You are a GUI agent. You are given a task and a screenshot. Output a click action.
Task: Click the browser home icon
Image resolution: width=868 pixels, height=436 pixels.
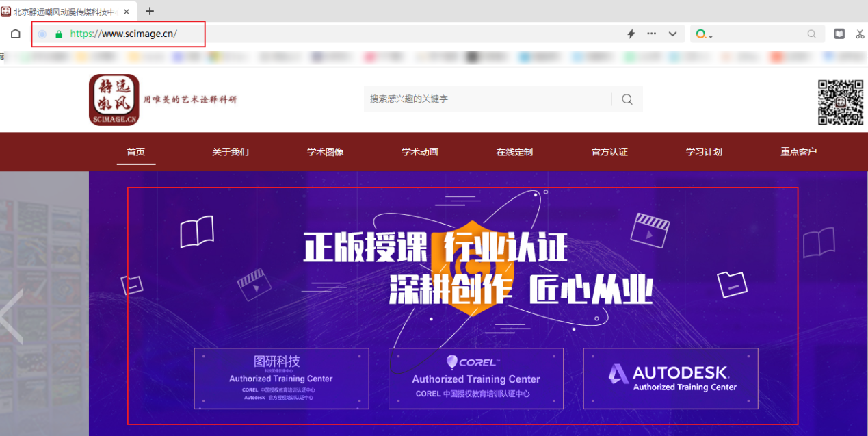point(16,34)
